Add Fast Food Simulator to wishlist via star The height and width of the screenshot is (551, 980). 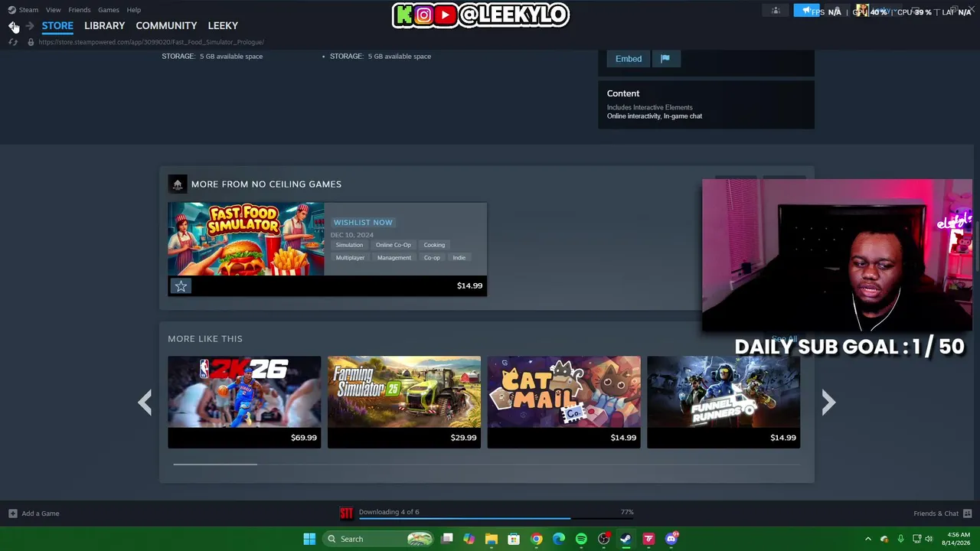(181, 285)
